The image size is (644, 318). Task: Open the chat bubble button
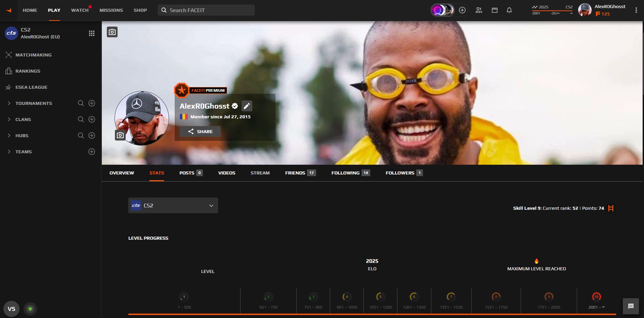[631, 306]
